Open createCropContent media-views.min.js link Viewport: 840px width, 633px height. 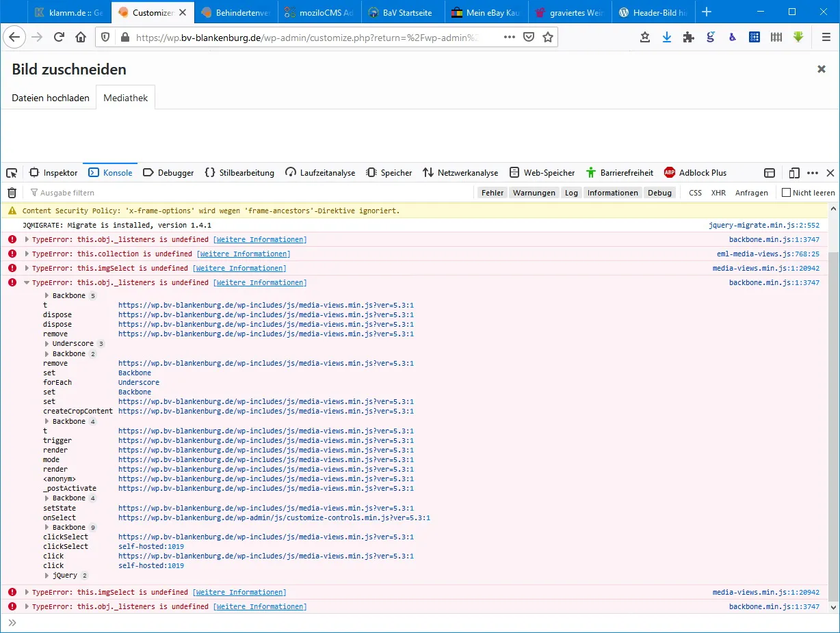[x=266, y=412]
